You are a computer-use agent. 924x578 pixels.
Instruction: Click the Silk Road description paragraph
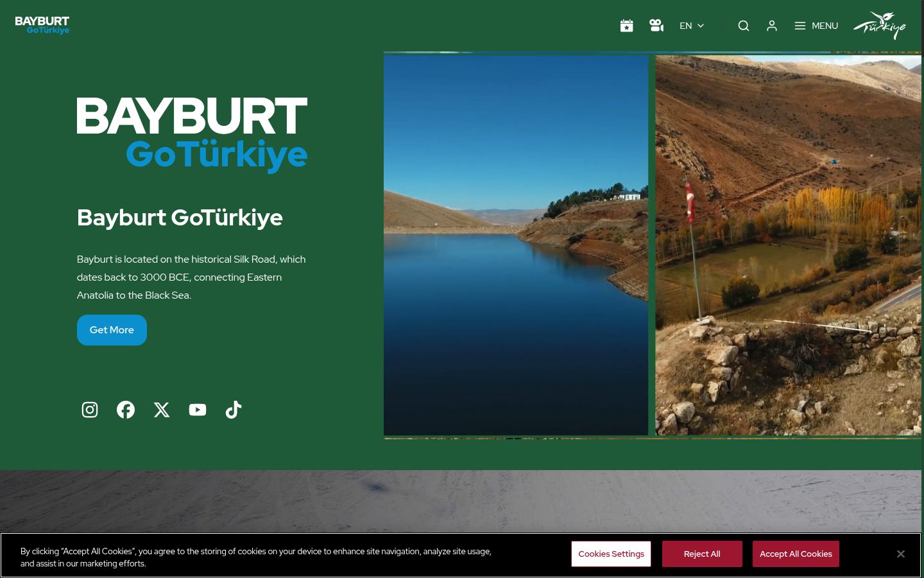191,277
